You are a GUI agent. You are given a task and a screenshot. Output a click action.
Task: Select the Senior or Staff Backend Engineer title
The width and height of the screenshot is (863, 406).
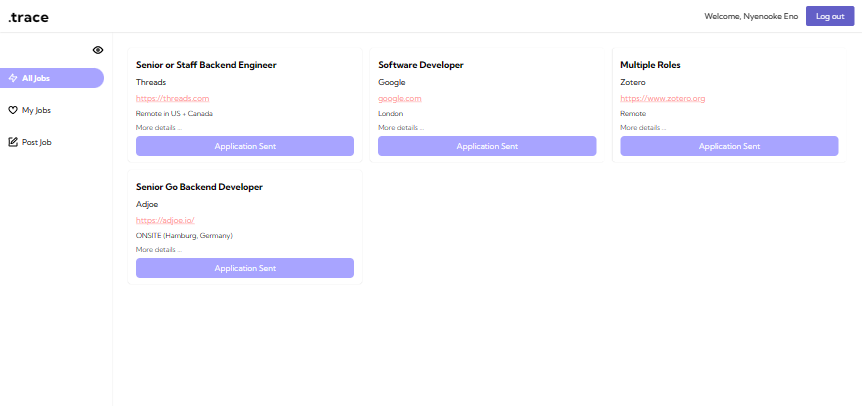(x=206, y=65)
